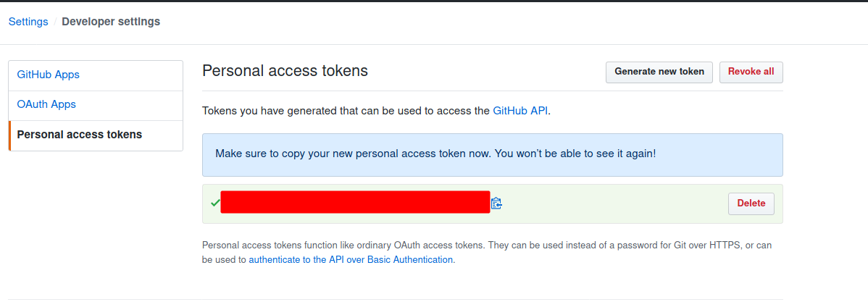Click the blue copy-token notice banner
Screen dimensions: 868x302
click(x=492, y=154)
